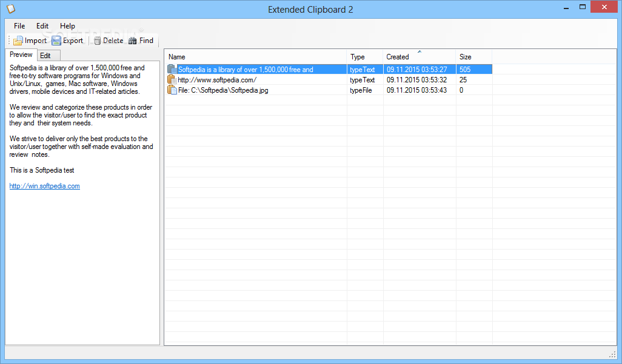The image size is (622, 364).
Task: Close the Extended Clipboard 2 window
Action: (604, 7)
